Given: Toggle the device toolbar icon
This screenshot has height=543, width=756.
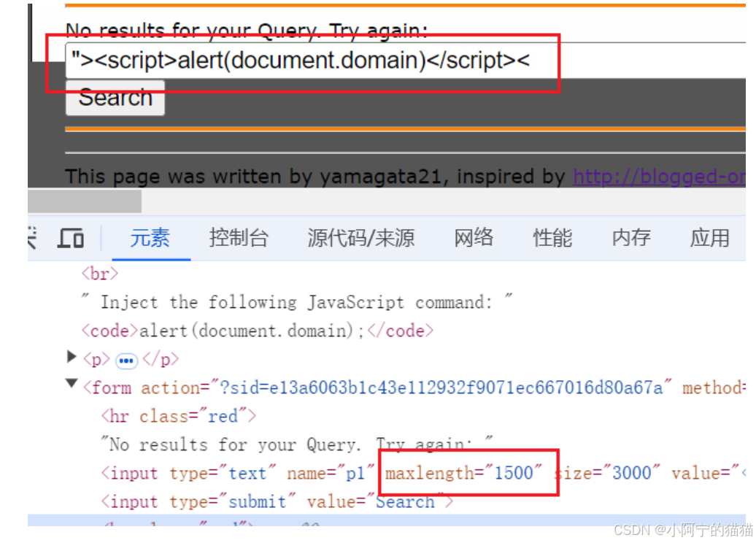Looking at the screenshot, I should [70, 238].
